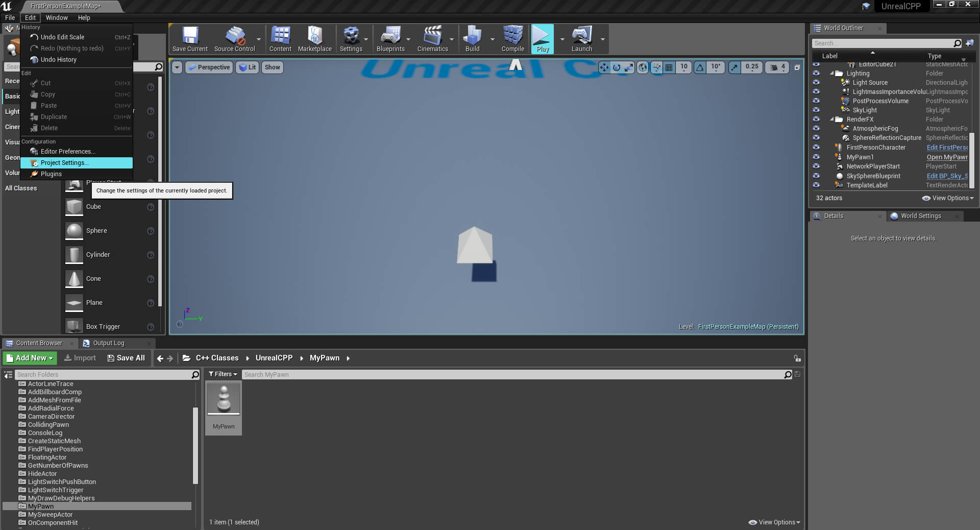Go forward in Content Browser history
The height and width of the screenshot is (530, 980).
[x=170, y=358]
